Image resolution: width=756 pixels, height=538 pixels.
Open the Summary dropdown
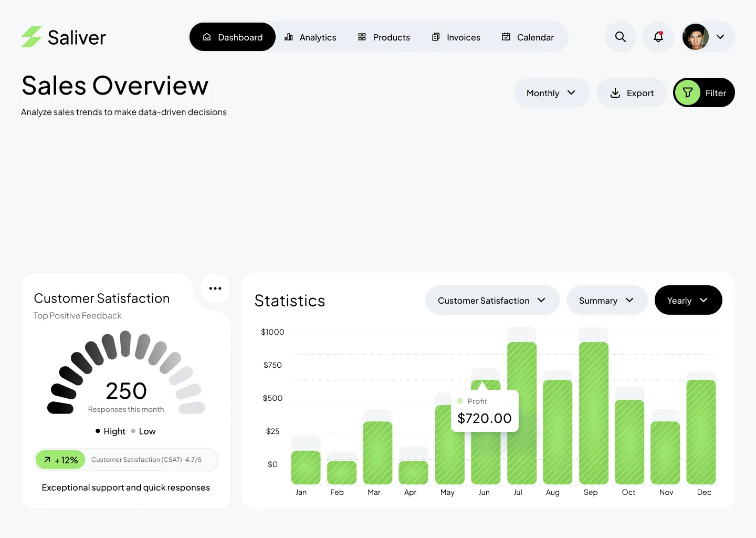pyautogui.click(x=606, y=301)
